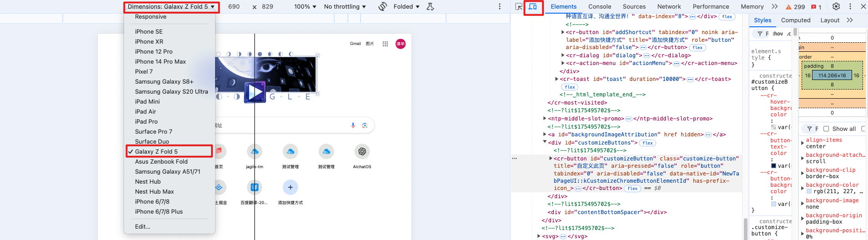The image size is (868, 240).
Task: Activate the inspect element picker icon
Action: pyautogui.click(x=519, y=7)
